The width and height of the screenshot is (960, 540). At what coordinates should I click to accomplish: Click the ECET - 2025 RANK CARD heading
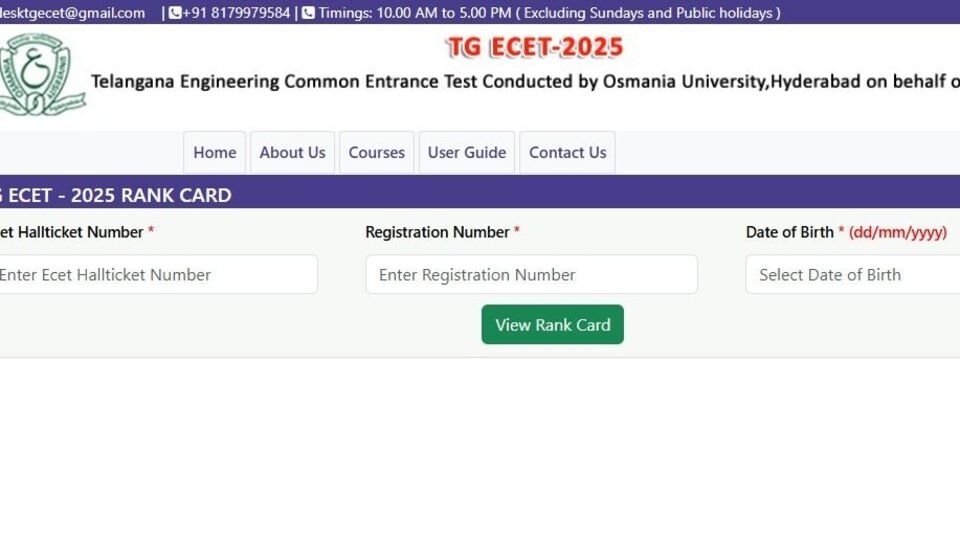[115, 195]
